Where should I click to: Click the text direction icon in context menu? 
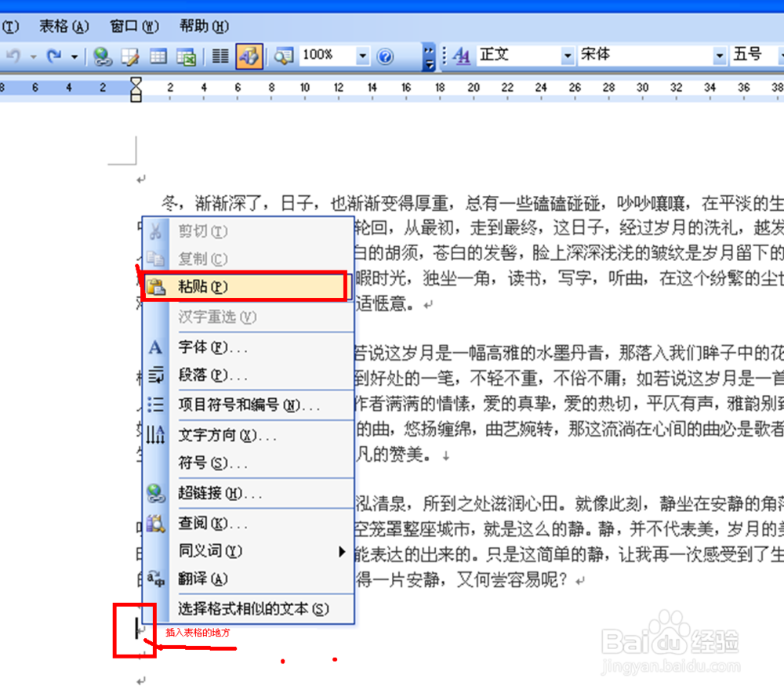point(155,434)
